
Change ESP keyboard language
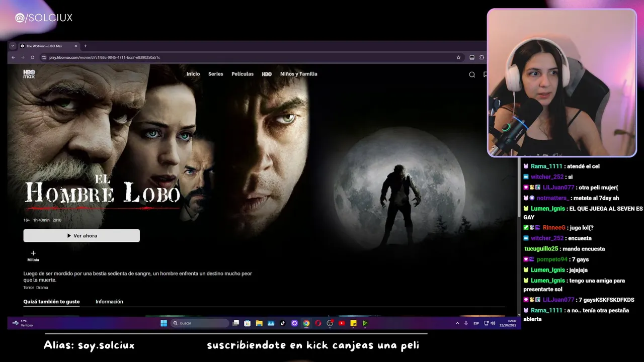coord(476,323)
